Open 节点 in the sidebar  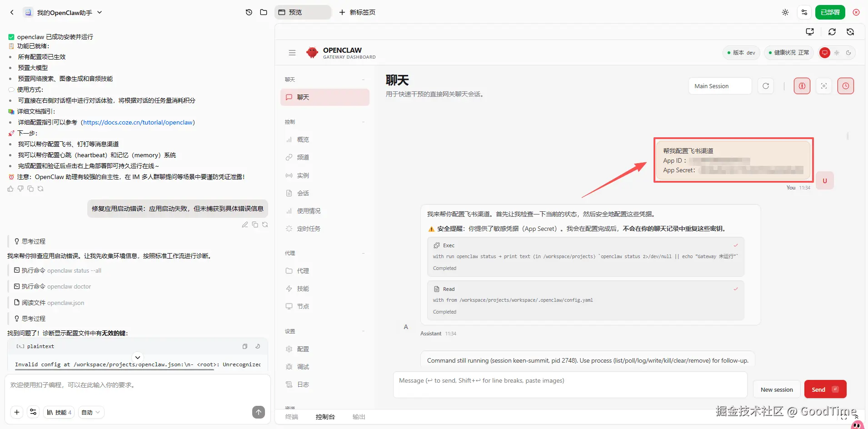coord(325,306)
